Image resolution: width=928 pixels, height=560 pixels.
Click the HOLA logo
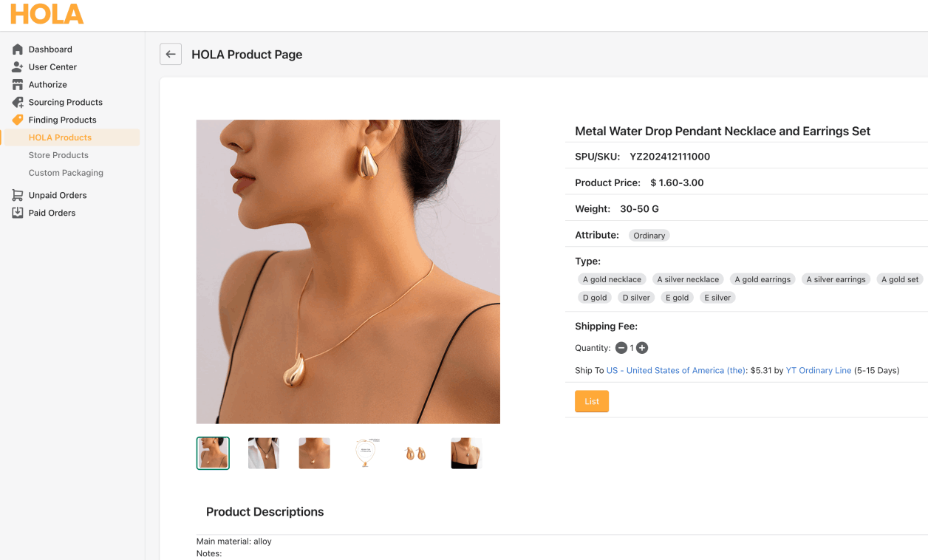(x=47, y=14)
